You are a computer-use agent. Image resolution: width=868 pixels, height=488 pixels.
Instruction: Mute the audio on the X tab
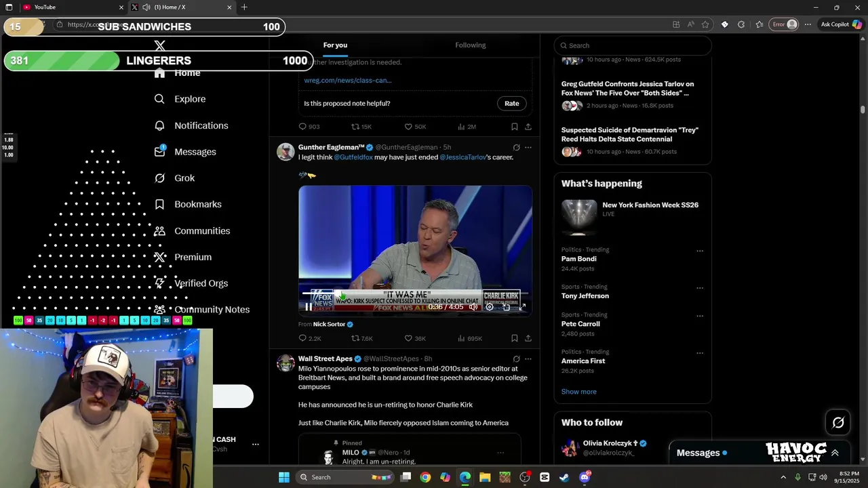coord(146,7)
